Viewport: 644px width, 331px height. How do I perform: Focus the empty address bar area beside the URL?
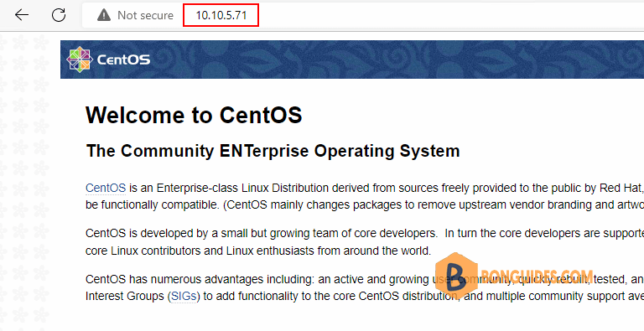point(451,15)
